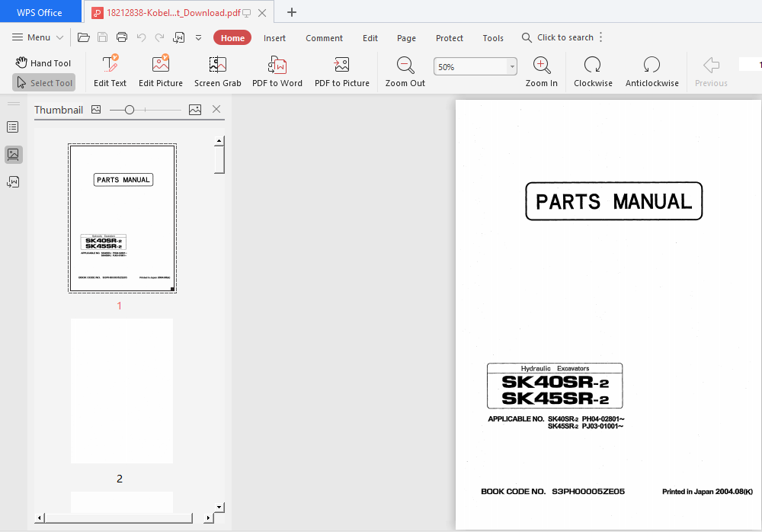Open the zoom percentage dropdown arrow

click(x=512, y=66)
